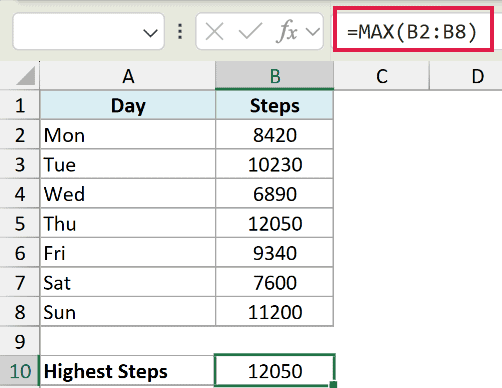
Task: Select row 3 header
Action: click(x=20, y=164)
